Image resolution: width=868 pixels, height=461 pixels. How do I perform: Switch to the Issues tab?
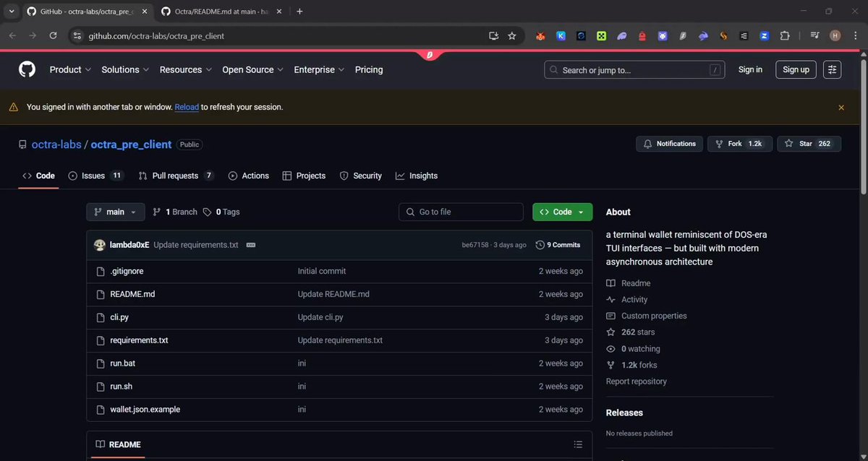95,176
